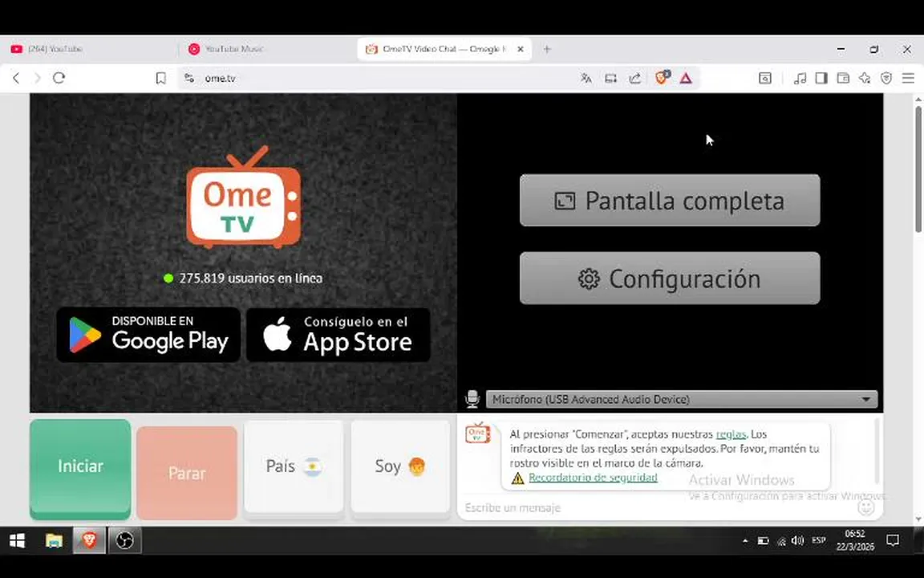Reload the ome.tv page
The width and height of the screenshot is (924, 578).
59,78
